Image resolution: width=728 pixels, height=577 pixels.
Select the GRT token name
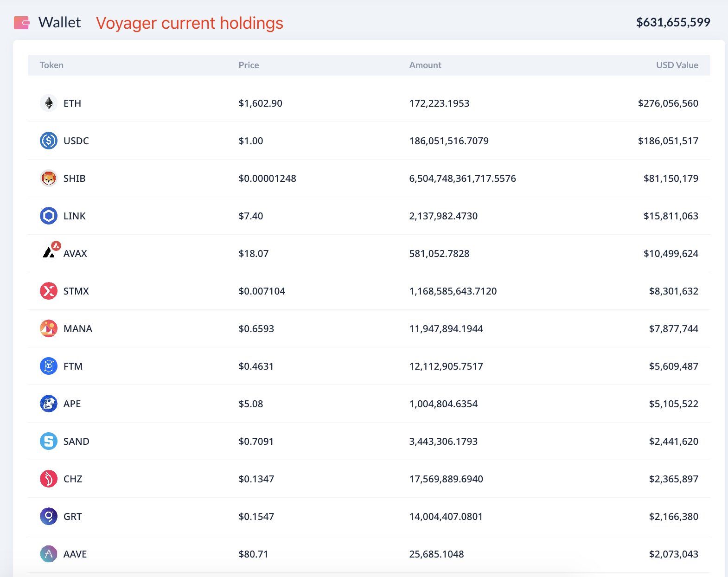coord(72,516)
